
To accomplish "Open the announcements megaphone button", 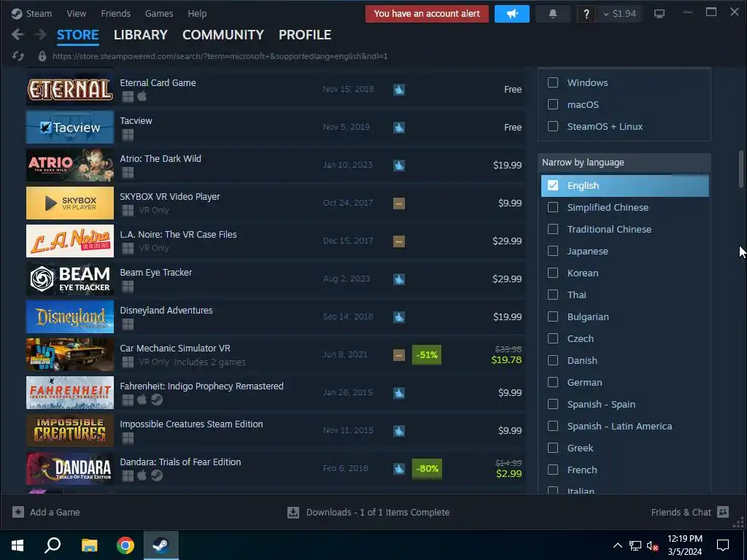I will click(x=511, y=14).
